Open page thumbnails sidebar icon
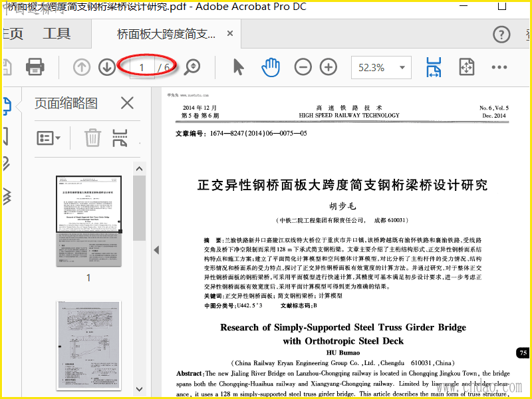The height and width of the screenshot is (399, 532). tap(7, 105)
